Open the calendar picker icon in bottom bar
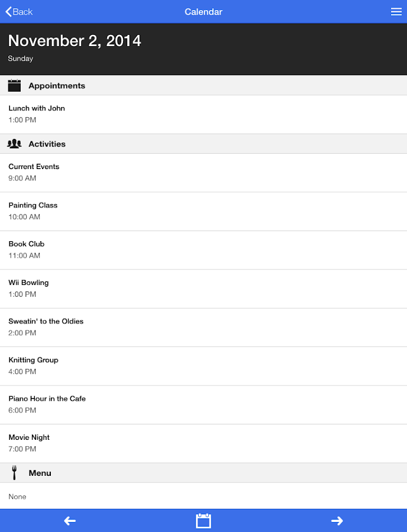Screen dimensions: 407x532 point(204,521)
